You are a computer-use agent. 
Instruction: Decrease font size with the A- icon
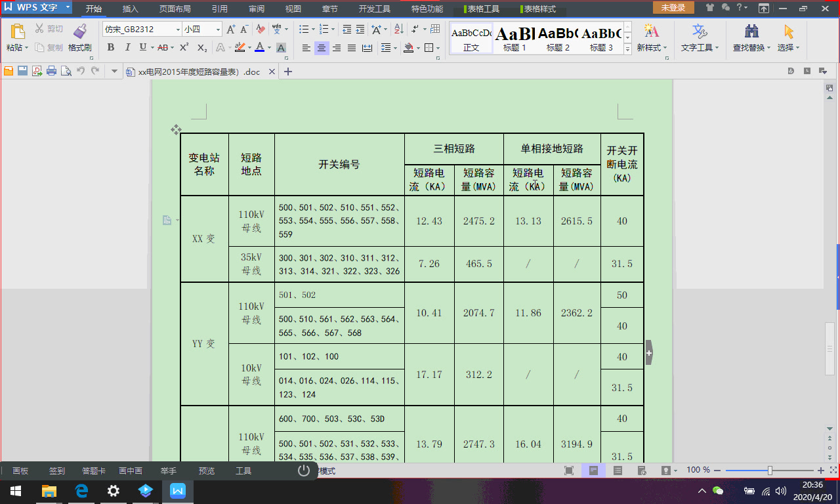coord(244,30)
